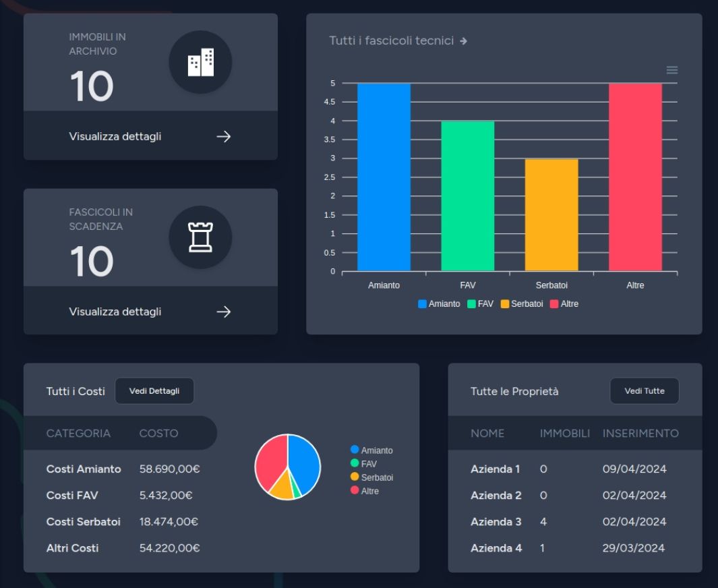Open the chart hamburger menu
This screenshot has height=588, width=718.
tap(671, 70)
